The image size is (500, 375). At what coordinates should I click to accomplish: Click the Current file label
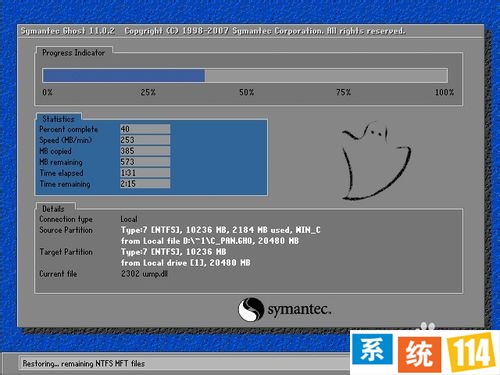(58, 274)
